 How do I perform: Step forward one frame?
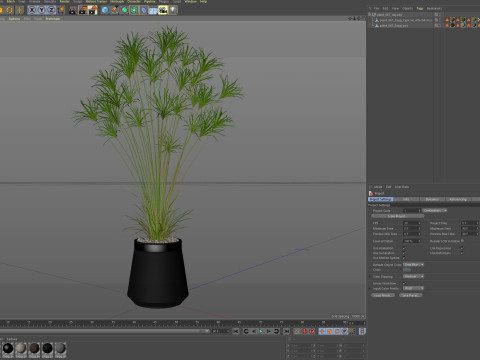click(269, 331)
